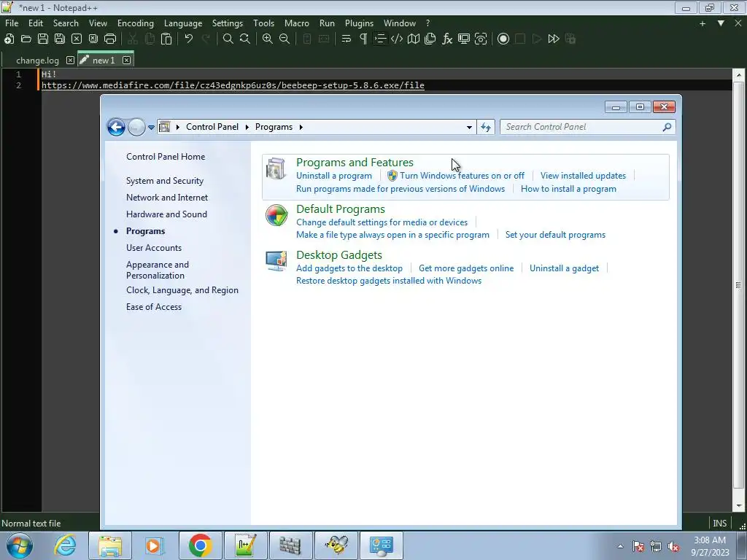
Task: Toggle Show All Characters pilcrow icon
Action: click(x=363, y=39)
